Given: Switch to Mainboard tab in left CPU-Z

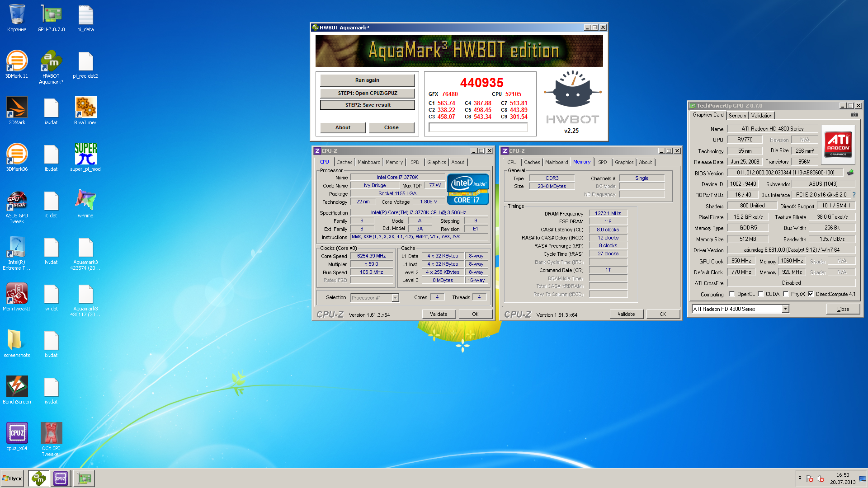Looking at the screenshot, I should click(x=369, y=162).
